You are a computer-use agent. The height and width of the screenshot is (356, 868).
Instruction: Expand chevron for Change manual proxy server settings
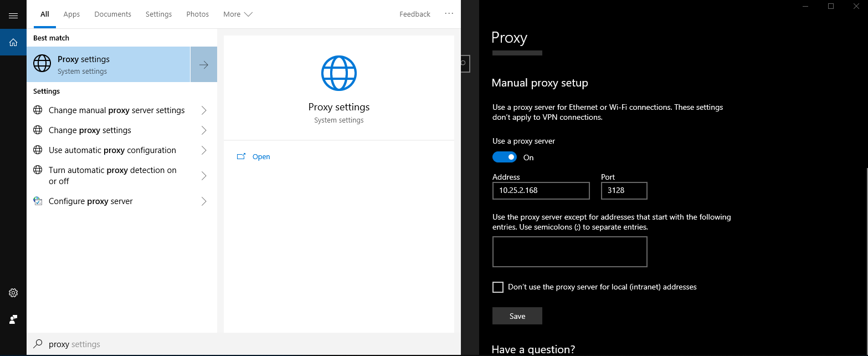[203, 110]
